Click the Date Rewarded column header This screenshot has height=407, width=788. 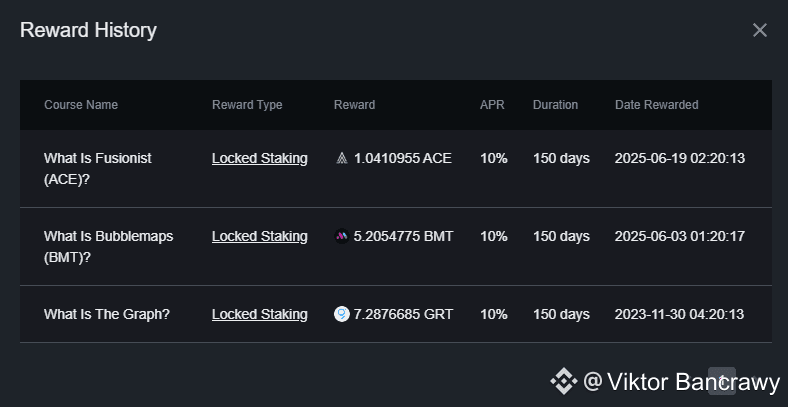pyautogui.click(x=656, y=105)
